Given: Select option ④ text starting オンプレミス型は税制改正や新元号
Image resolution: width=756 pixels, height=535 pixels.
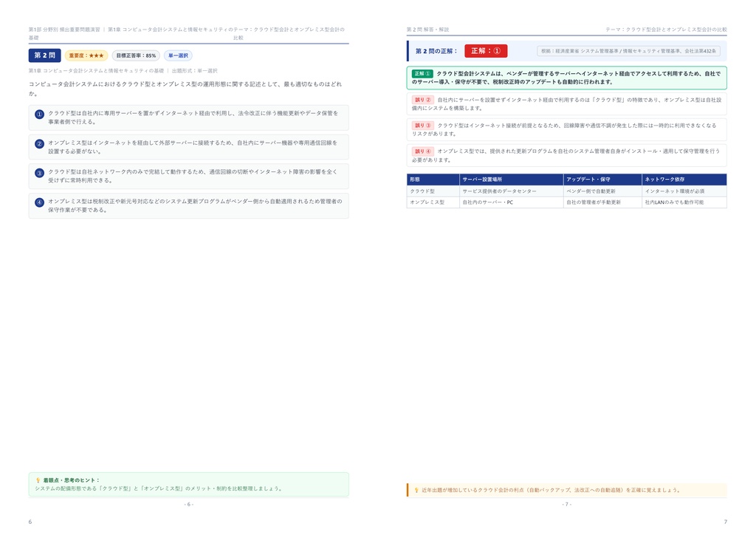Looking at the screenshot, I should pos(195,205).
